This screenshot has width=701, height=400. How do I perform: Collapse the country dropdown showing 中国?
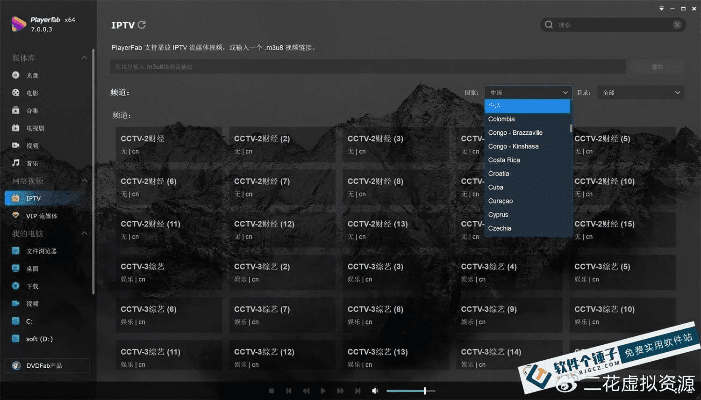click(528, 92)
